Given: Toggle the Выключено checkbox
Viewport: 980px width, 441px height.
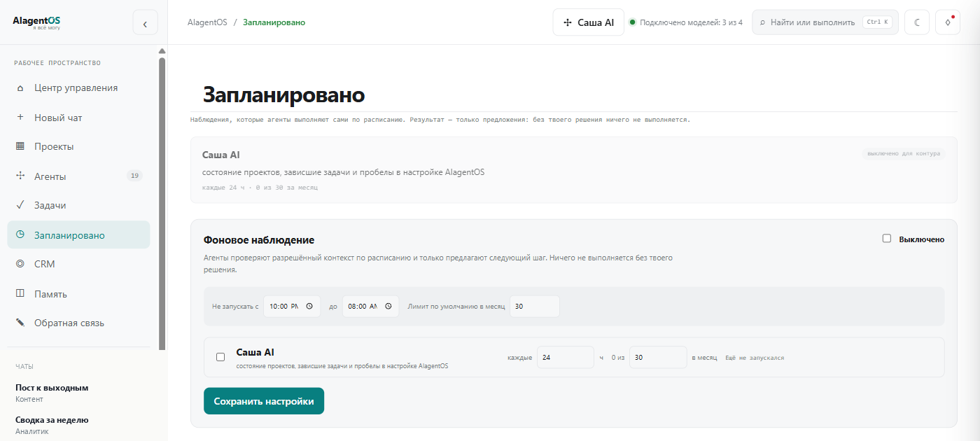Looking at the screenshot, I should tap(887, 239).
